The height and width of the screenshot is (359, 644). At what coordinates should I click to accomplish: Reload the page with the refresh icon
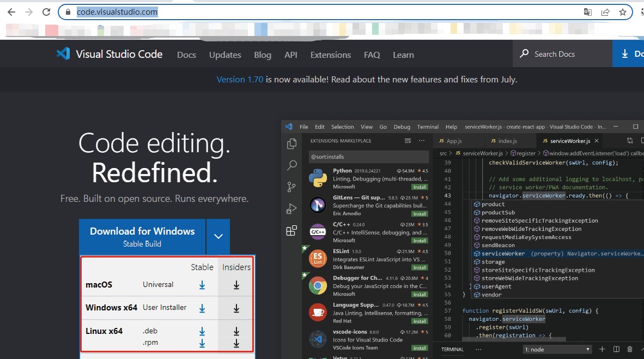coord(46,12)
